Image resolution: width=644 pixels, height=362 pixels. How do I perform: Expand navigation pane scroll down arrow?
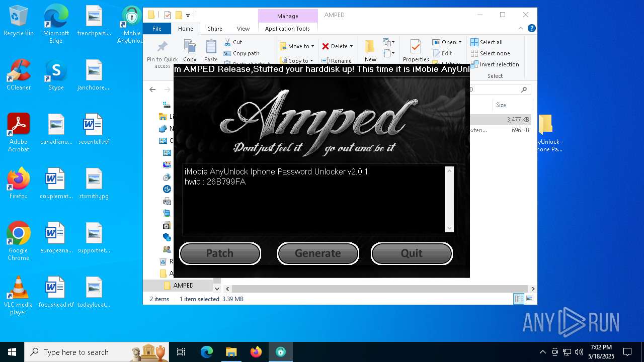(x=217, y=289)
